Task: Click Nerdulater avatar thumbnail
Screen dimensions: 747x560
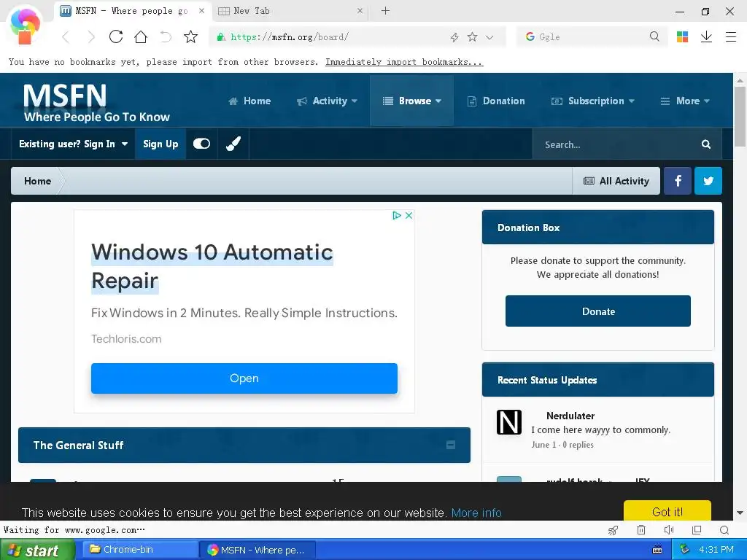Action: coord(508,422)
